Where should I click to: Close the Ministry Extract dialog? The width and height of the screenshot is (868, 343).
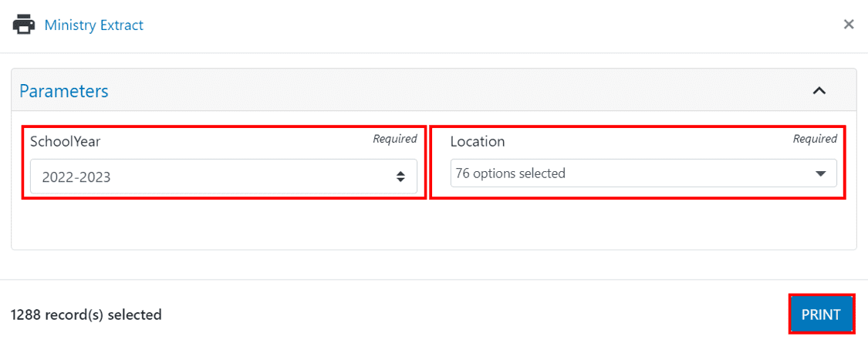pyautogui.click(x=848, y=25)
